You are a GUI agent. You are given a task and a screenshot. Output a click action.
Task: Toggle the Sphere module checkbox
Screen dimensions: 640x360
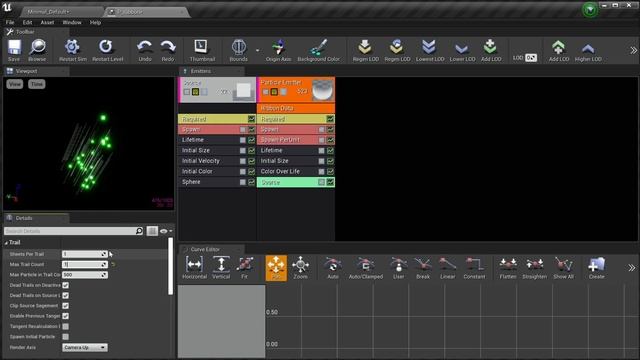243,182
